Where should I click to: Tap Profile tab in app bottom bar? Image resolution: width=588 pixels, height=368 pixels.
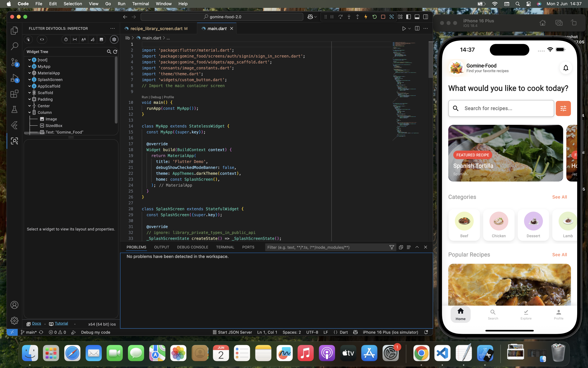559,314
